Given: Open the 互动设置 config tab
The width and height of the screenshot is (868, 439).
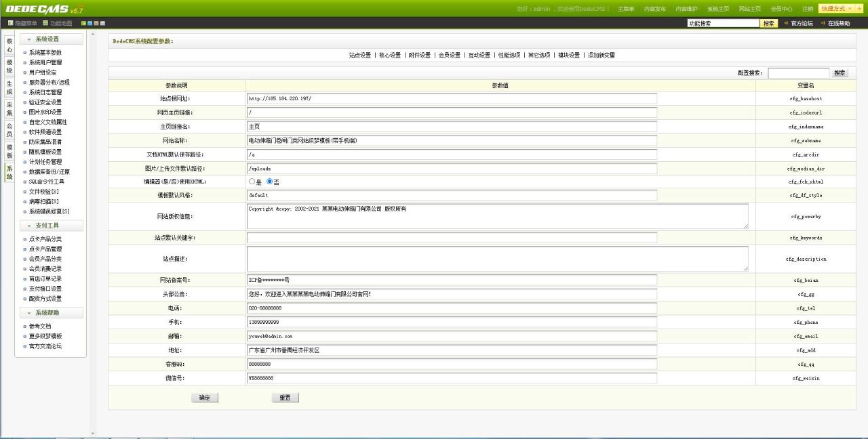Looking at the screenshot, I should 479,55.
